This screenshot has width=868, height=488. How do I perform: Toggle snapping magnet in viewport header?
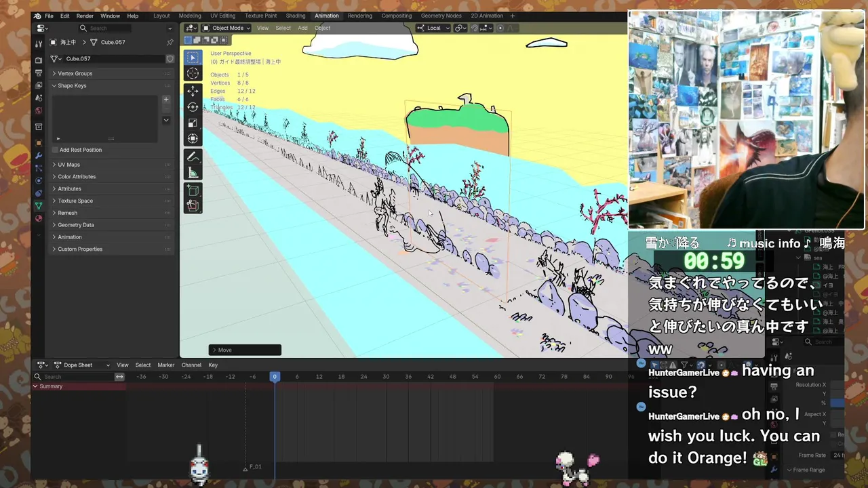(x=474, y=28)
